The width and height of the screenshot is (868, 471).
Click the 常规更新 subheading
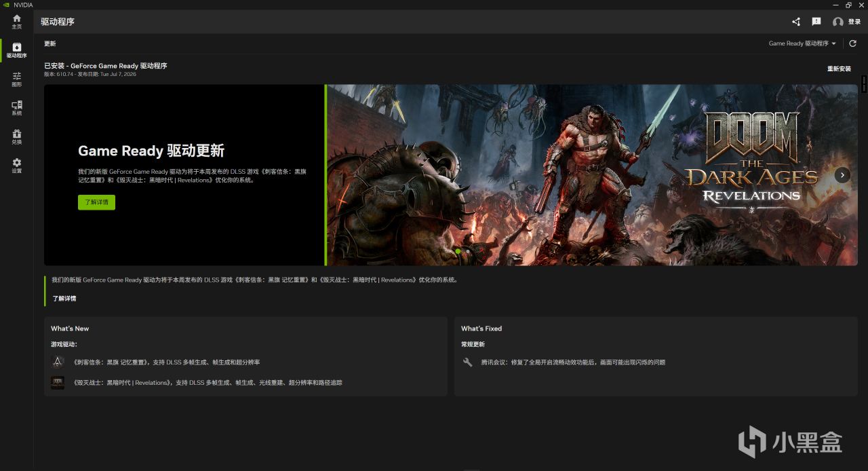473,344
